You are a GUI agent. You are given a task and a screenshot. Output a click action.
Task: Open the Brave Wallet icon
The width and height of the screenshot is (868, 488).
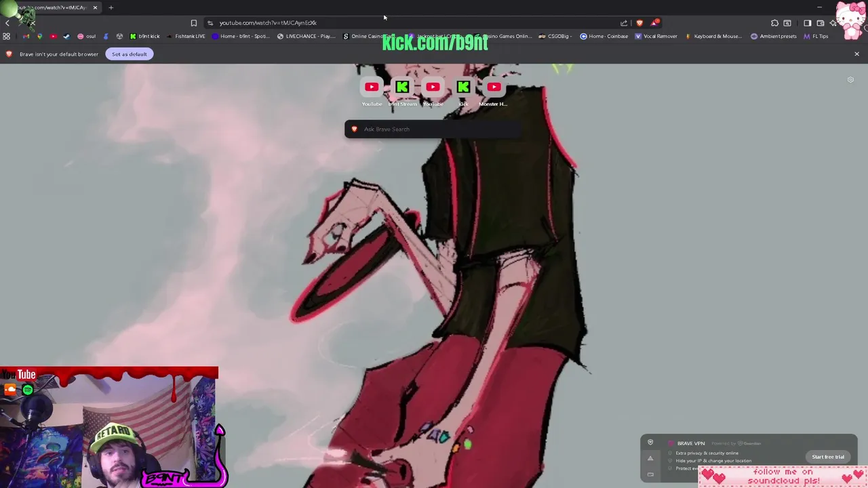click(x=820, y=23)
